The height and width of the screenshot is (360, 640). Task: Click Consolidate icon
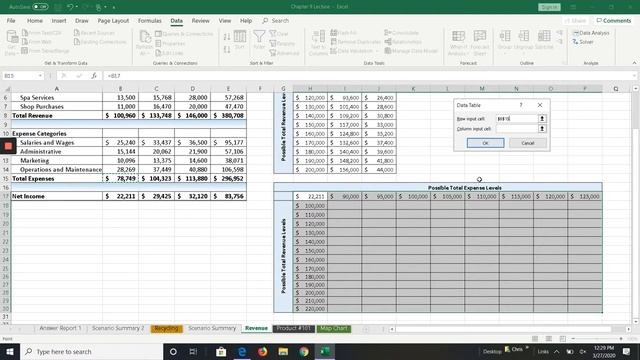(388, 33)
